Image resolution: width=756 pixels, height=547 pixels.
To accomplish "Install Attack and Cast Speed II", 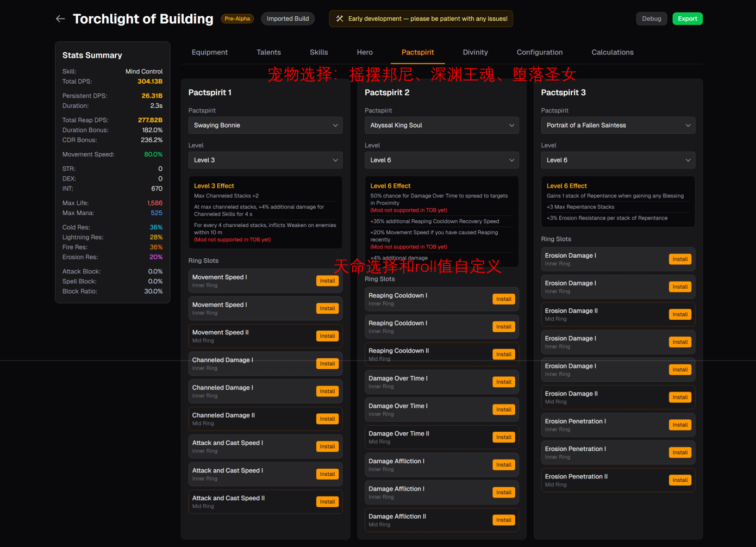I will point(327,502).
